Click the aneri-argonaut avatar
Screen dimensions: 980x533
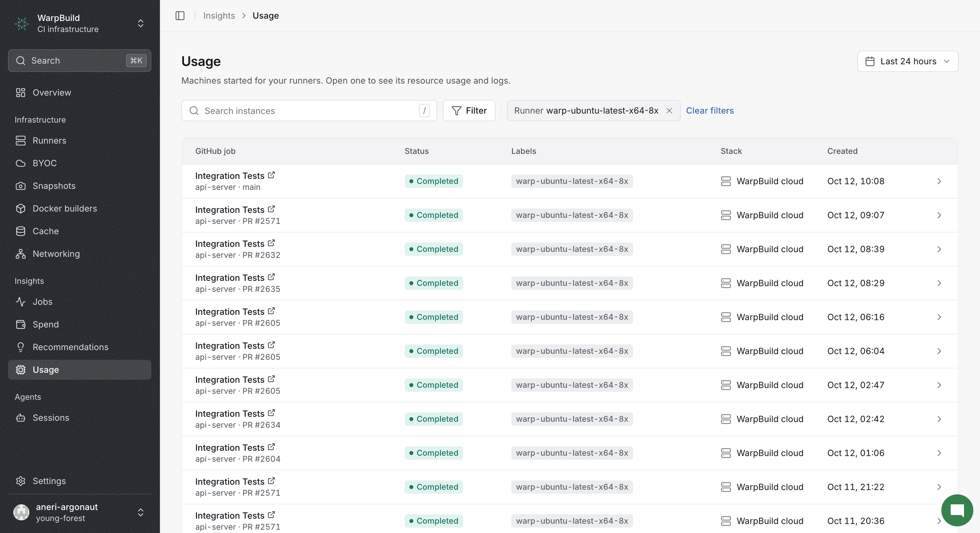point(21,512)
